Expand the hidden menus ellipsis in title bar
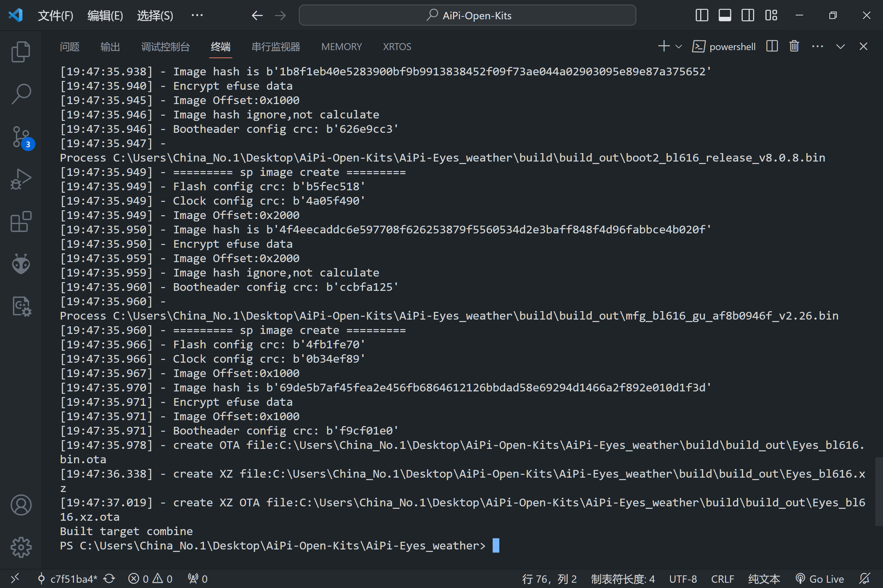 [x=197, y=15]
